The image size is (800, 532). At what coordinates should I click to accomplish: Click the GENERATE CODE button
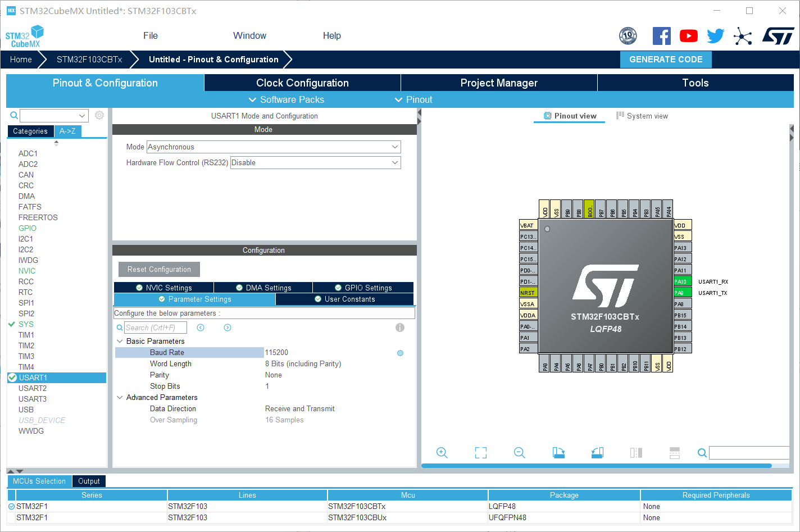[666, 60]
